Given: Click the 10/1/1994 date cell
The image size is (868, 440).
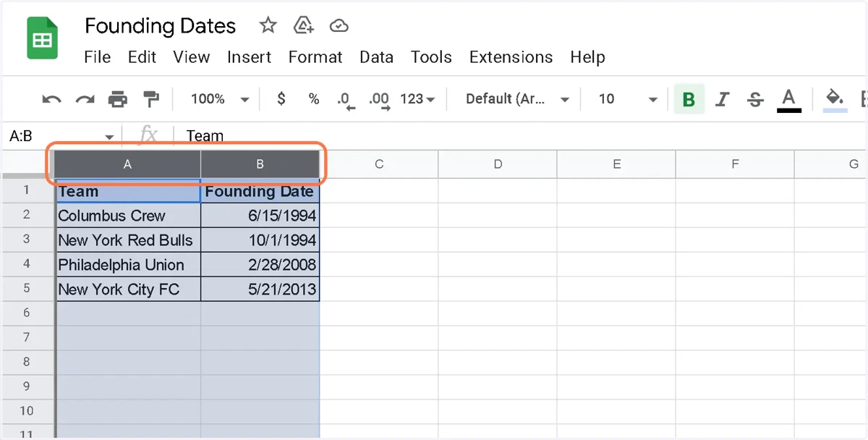Looking at the screenshot, I should pyautogui.click(x=260, y=240).
